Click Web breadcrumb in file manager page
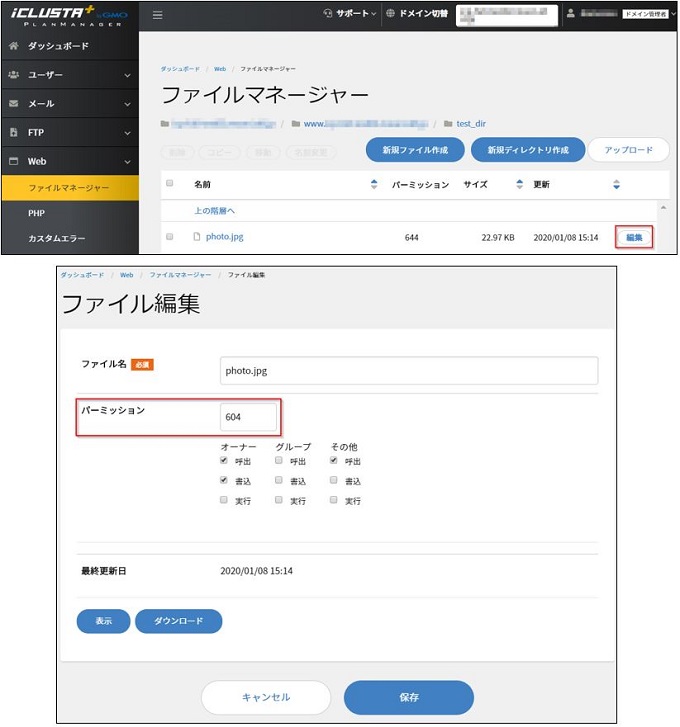680x727 pixels. point(220,69)
